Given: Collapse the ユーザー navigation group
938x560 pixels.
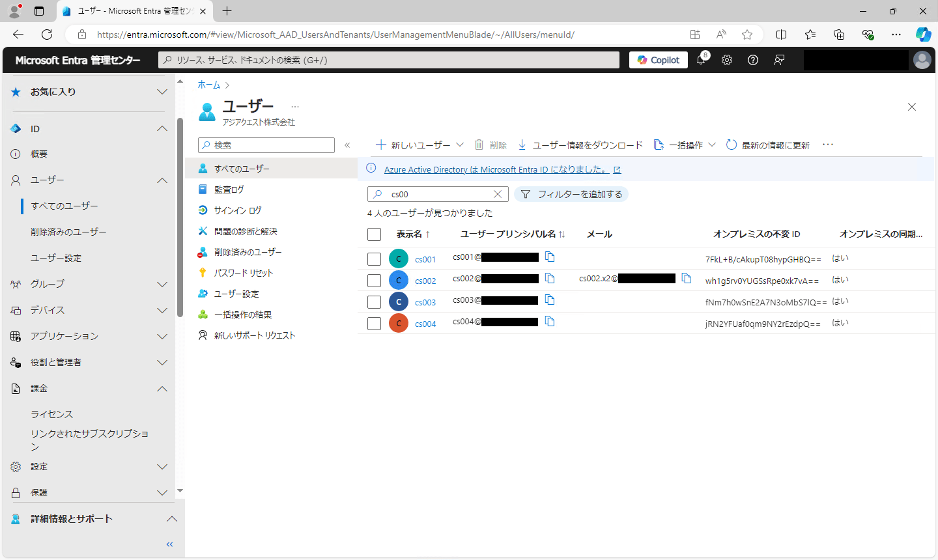Looking at the screenshot, I should click(162, 180).
